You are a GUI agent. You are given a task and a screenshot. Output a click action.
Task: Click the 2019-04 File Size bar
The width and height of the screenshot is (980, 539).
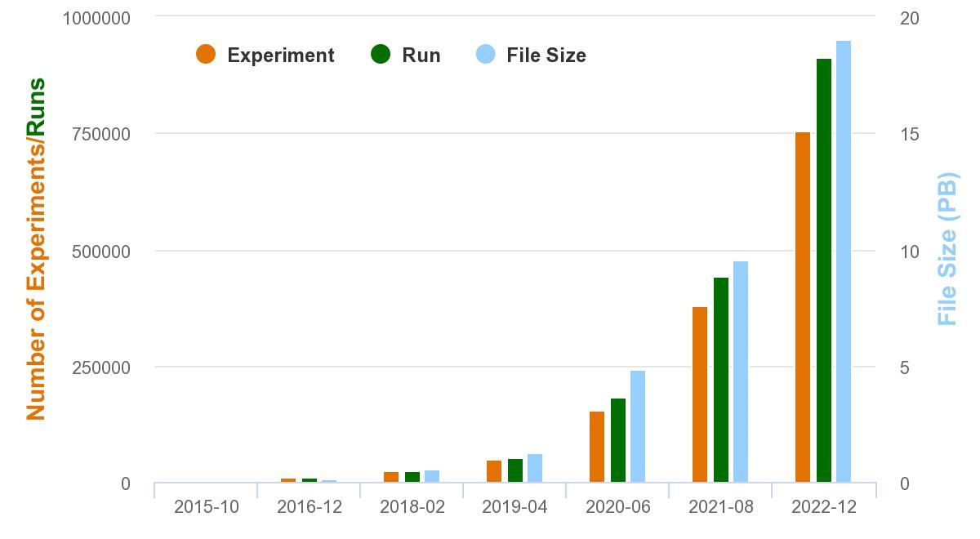pyautogui.click(x=535, y=468)
